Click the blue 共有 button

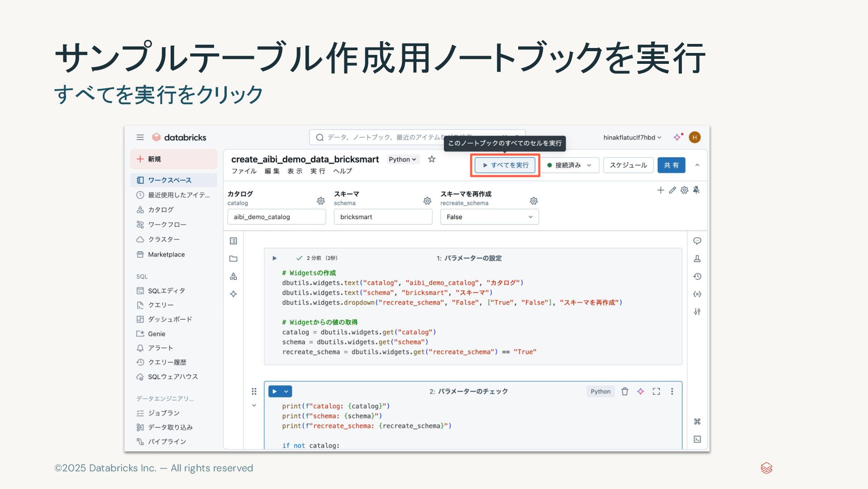(x=671, y=165)
